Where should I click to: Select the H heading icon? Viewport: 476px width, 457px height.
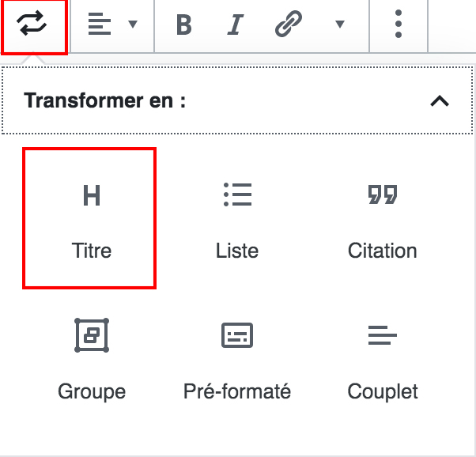click(x=92, y=195)
